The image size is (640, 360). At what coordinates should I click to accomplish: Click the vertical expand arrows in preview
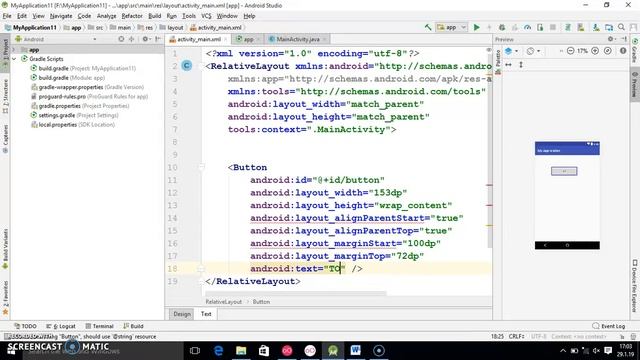pyautogui.click(x=521, y=65)
